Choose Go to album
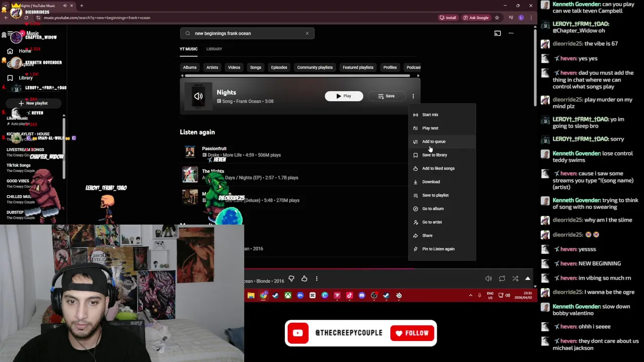Image resolution: width=644 pixels, height=362 pixels. point(442,209)
